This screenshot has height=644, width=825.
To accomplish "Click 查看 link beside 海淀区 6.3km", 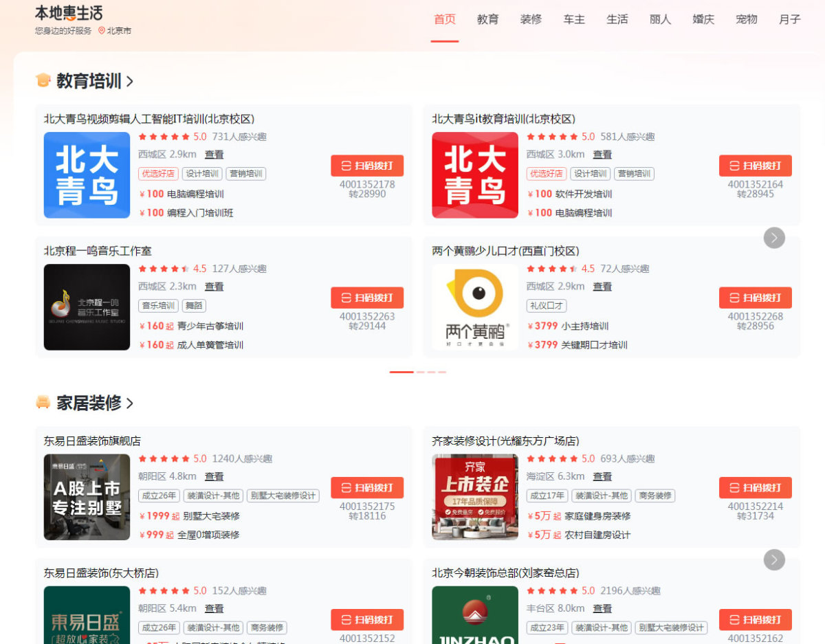I will coord(602,476).
